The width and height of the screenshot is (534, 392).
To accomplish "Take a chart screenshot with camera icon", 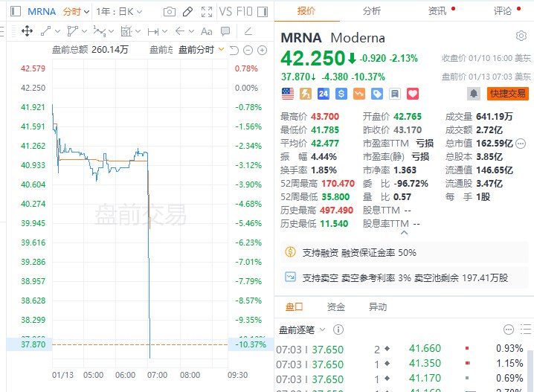I will 170,12.
